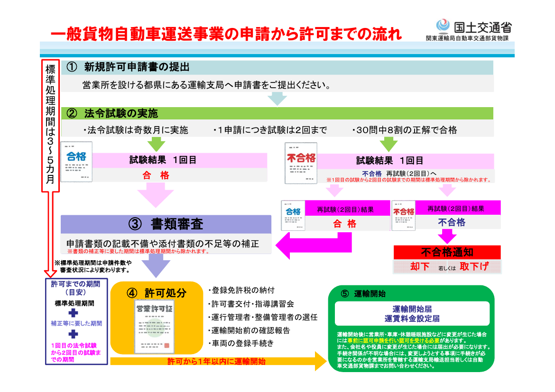The height and width of the screenshot is (392, 555).
Task: Click 関東運輸局自動車交通部貨物課 text
Action: [x=467, y=38]
